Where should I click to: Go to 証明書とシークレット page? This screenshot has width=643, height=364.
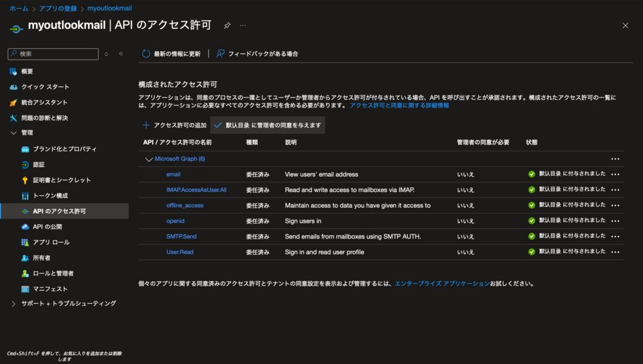(x=62, y=180)
